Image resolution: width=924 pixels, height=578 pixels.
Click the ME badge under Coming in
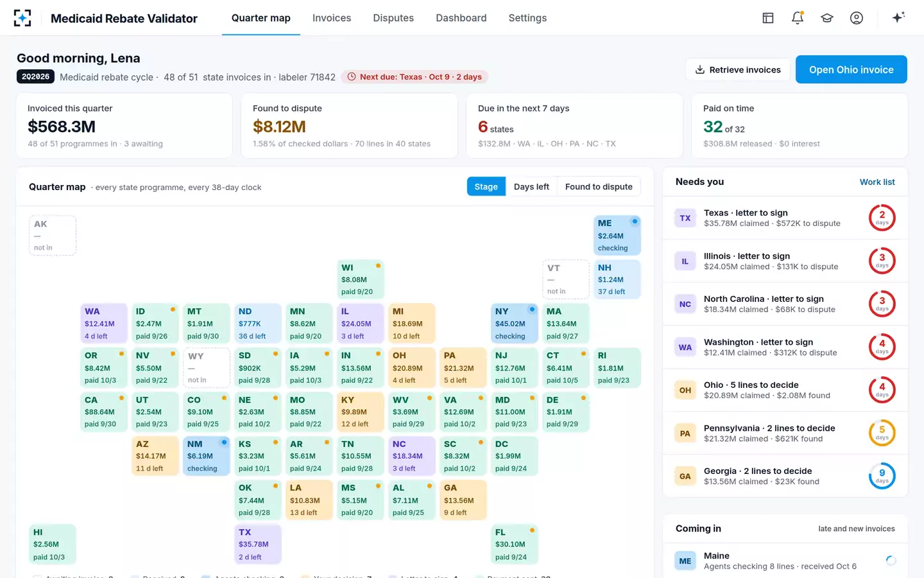click(x=685, y=561)
